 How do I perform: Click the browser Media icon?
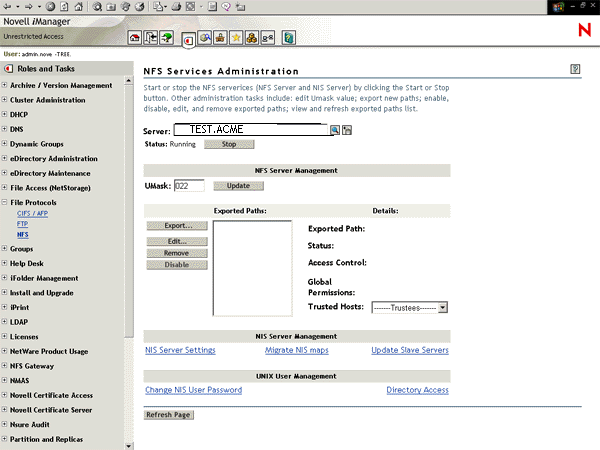point(126,7)
